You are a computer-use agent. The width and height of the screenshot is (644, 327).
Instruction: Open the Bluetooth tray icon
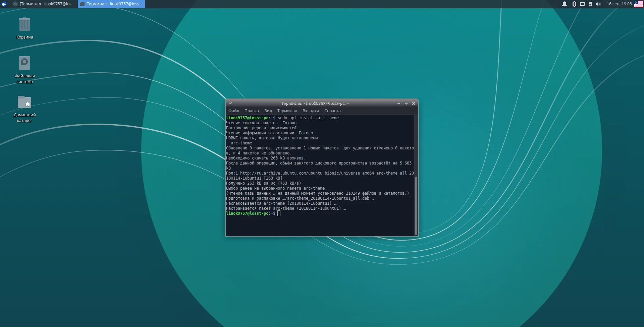tap(574, 4)
